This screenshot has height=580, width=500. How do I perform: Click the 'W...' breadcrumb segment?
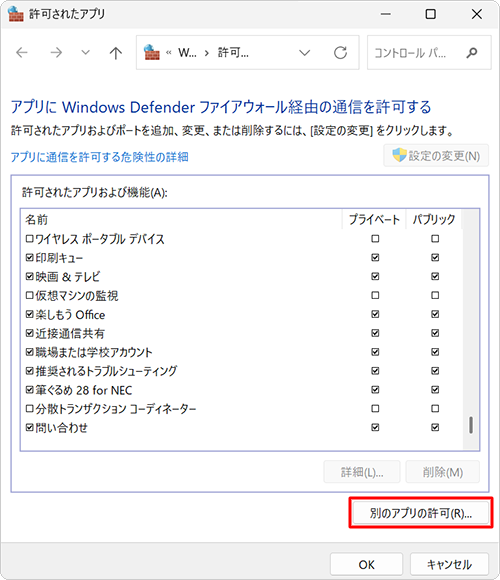click(x=187, y=53)
